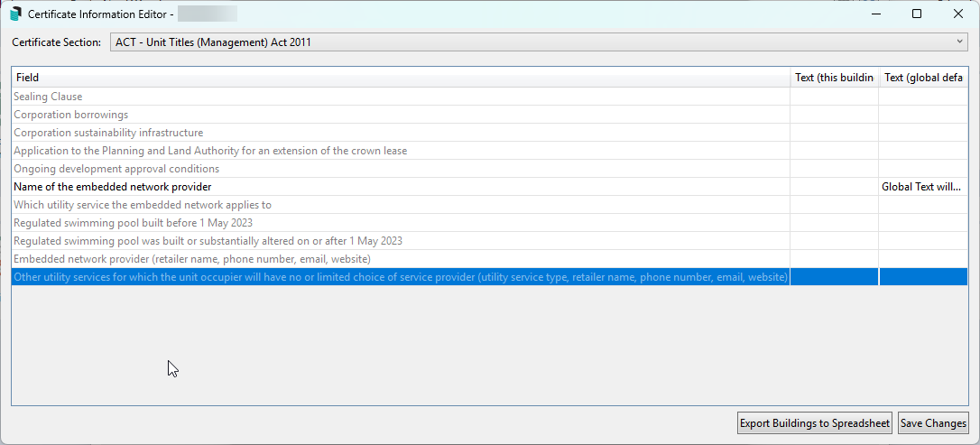Click the Certificate Section dropdown arrow

(961, 42)
